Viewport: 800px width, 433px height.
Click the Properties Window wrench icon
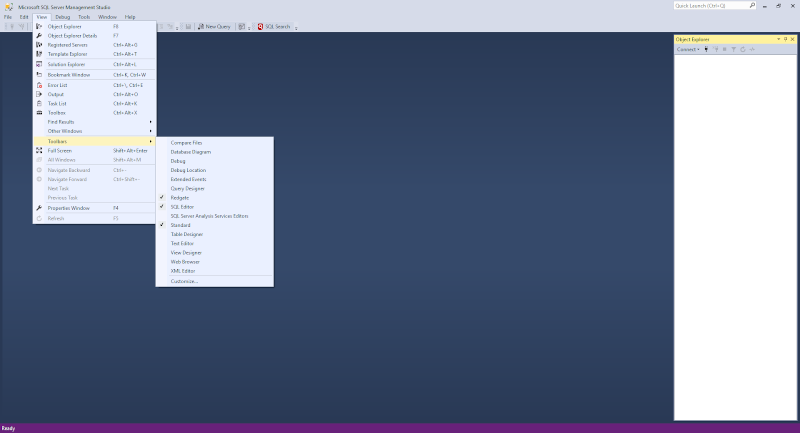pos(39,208)
